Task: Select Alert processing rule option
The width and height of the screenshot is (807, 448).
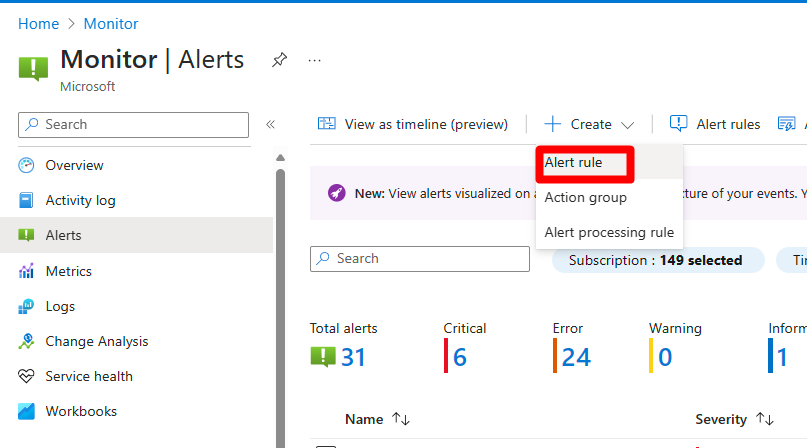Action: (x=609, y=233)
